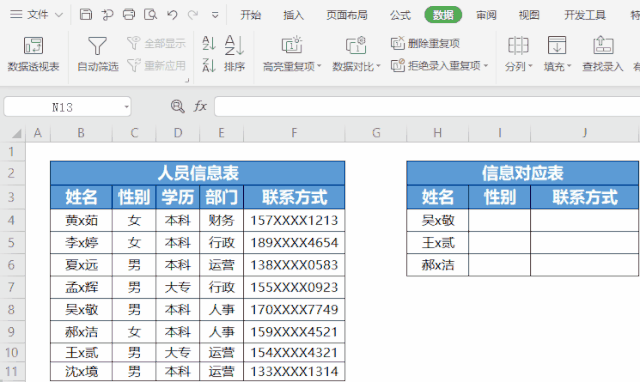Image resolution: width=640 pixels, height=382 pixels.
Task: Select row 4 header
Action: click(11, 220)
